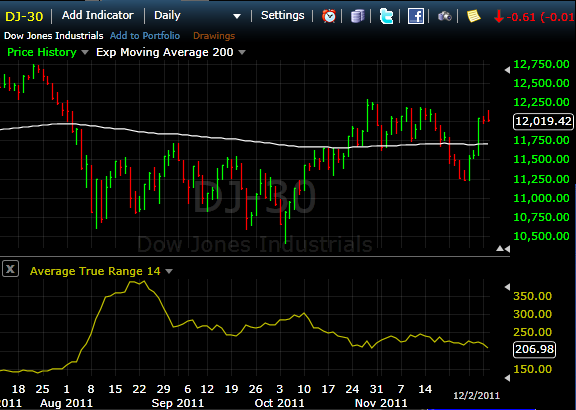Viewport: 576px width, 410px height.
Task: Expand the Price History dropdown arrow
Action: click(85, 53)
